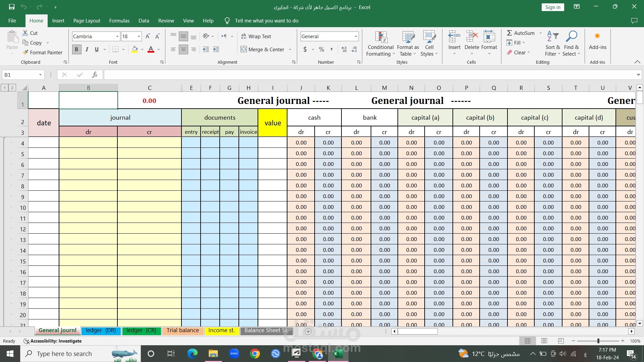
Task: Click Increase Font Size icon
Action: click(x=148, y=36)
